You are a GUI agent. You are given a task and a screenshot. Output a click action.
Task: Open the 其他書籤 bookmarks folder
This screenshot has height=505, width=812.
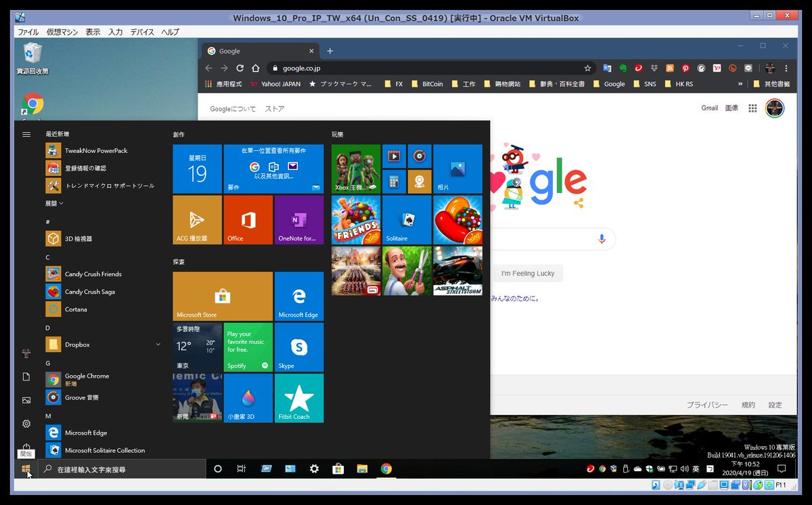point(771,84)
